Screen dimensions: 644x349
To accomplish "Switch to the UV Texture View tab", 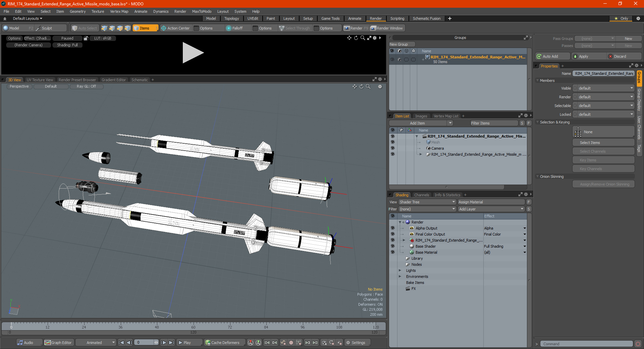I will tap(40, 80).
